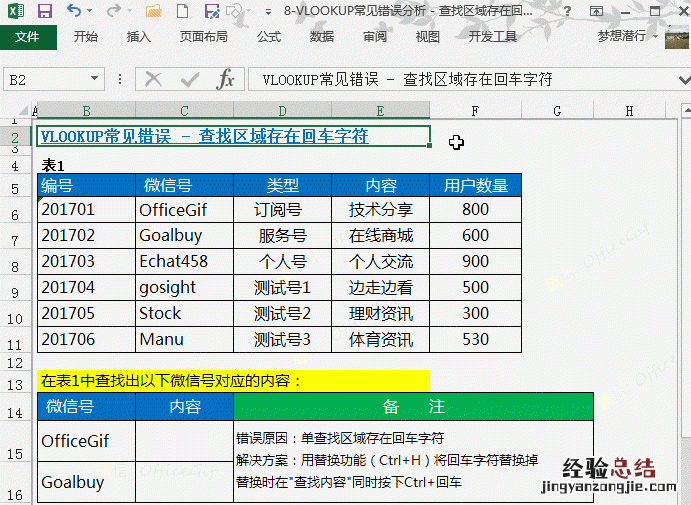The image size is (691, 505).
Task: Click the Save As icon with pencil
Action: click(x=211, y=12)
